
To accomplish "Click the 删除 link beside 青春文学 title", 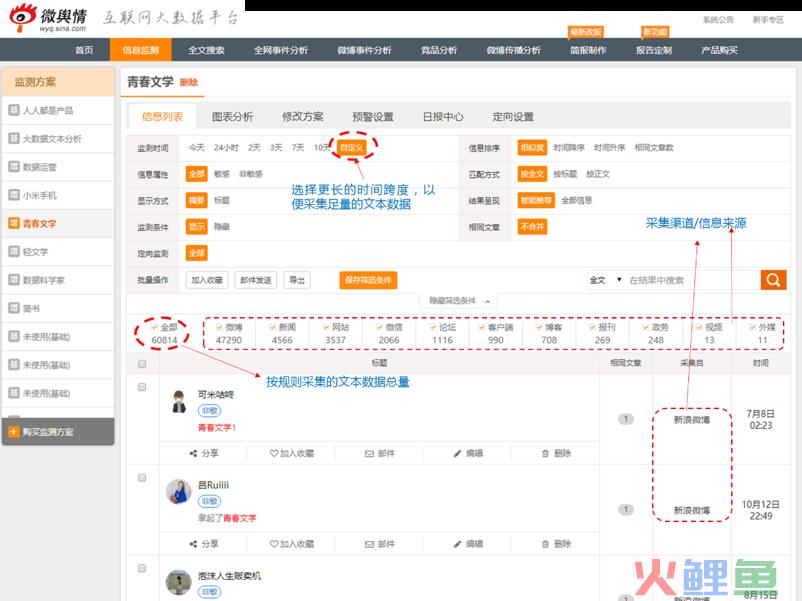I will (x=189, y=82).
